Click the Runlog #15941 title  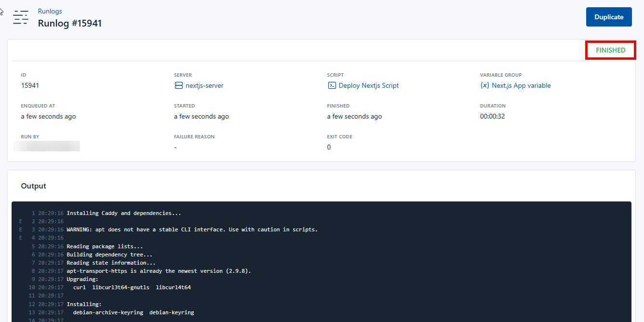(70, 23)
